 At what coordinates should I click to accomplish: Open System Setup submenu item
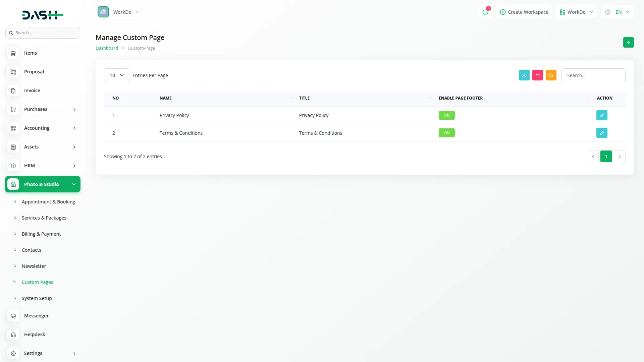pos(37,298)
